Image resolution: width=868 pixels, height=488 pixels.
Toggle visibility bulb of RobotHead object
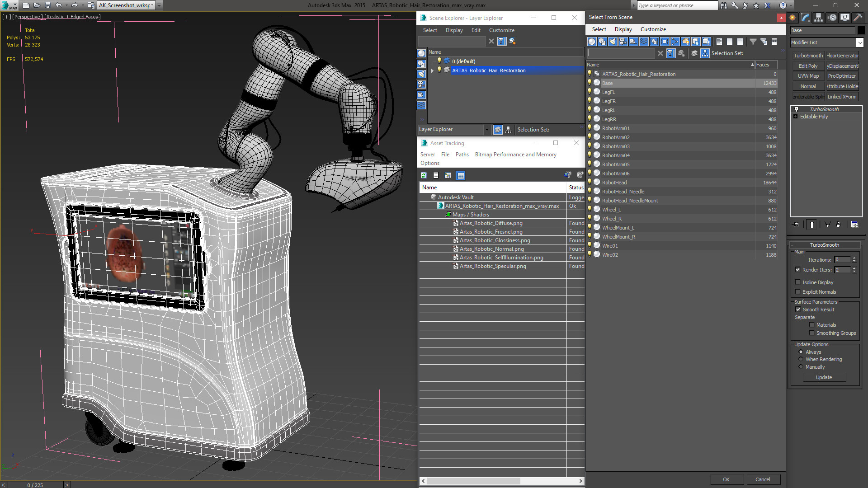coord(590,182)
